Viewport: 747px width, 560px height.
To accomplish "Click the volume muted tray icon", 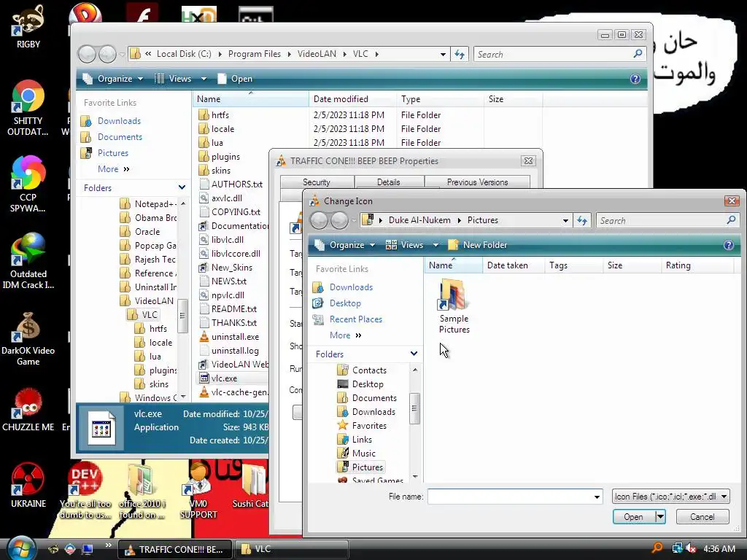I will (x=691, y=548).
